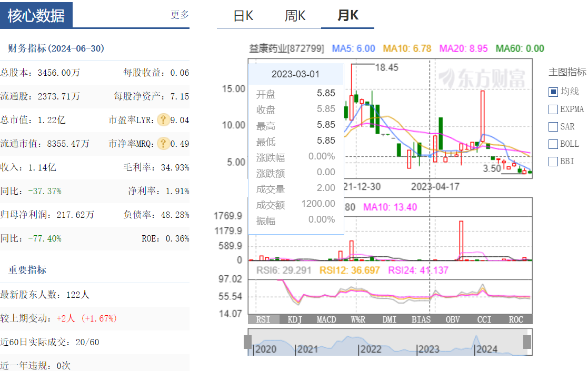
Task: Click the 流通市值：8355.47万 value
Action: pos(45,144)
